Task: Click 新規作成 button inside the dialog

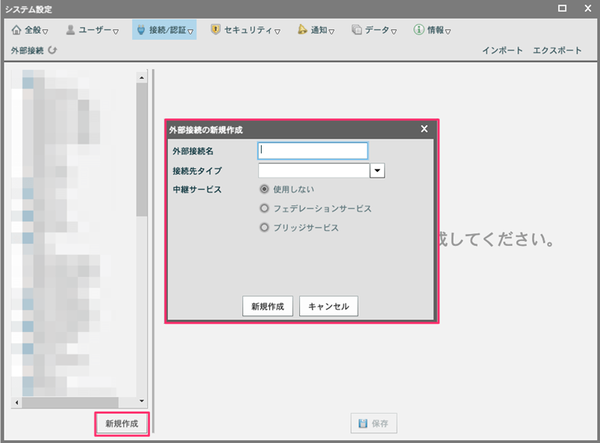Action: coord(267,306)
